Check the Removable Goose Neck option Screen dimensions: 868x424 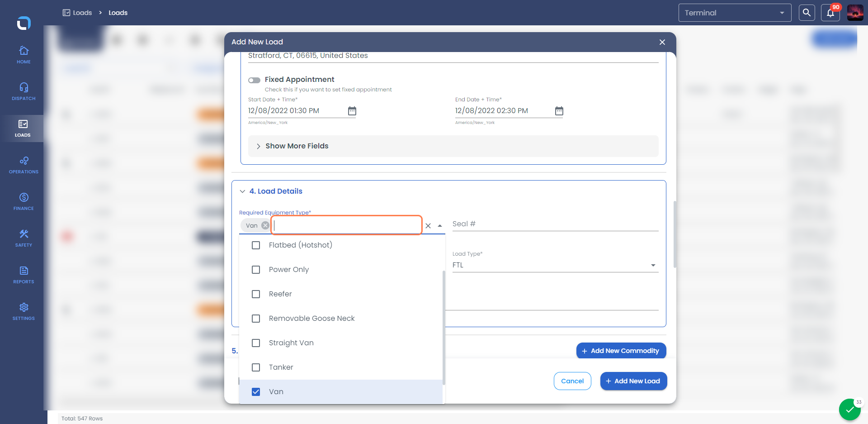click(x=256, y=319)
